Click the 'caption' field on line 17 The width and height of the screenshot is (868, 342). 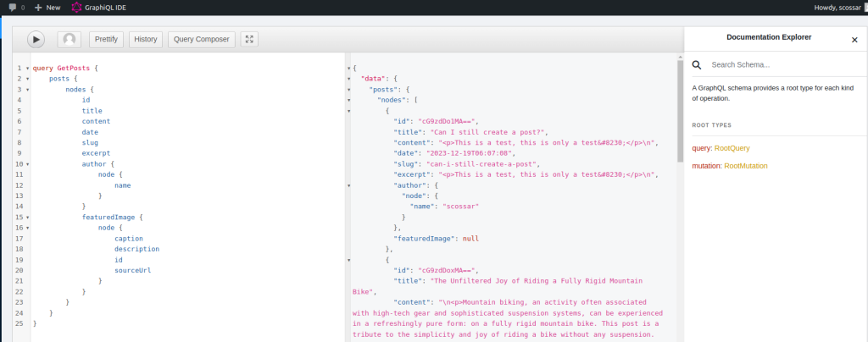[x=129, y=239]
